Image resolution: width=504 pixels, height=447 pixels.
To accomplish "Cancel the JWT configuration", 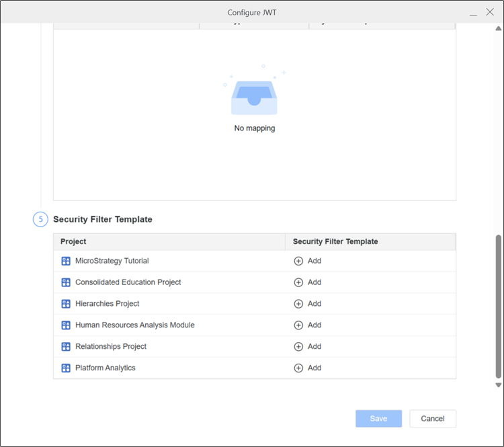I will click(432, 419).
